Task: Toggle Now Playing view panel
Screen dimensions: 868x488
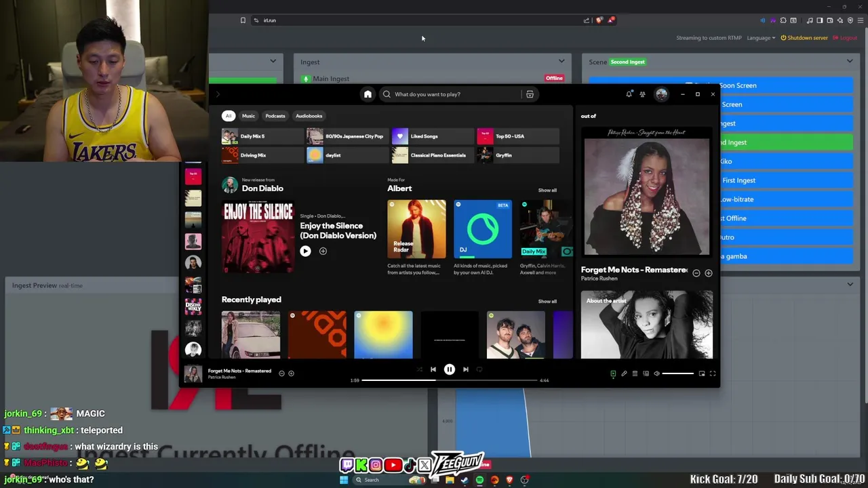Action: 613,373
